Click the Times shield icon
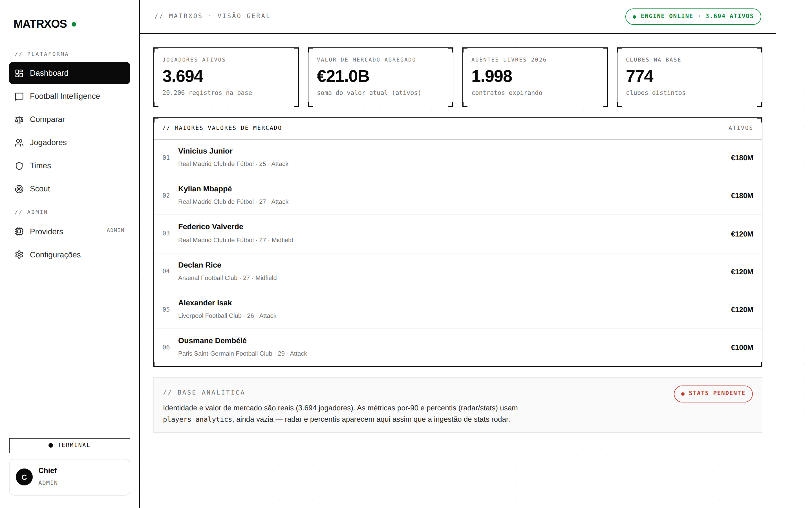812x508 pixels. coord(19,166)
